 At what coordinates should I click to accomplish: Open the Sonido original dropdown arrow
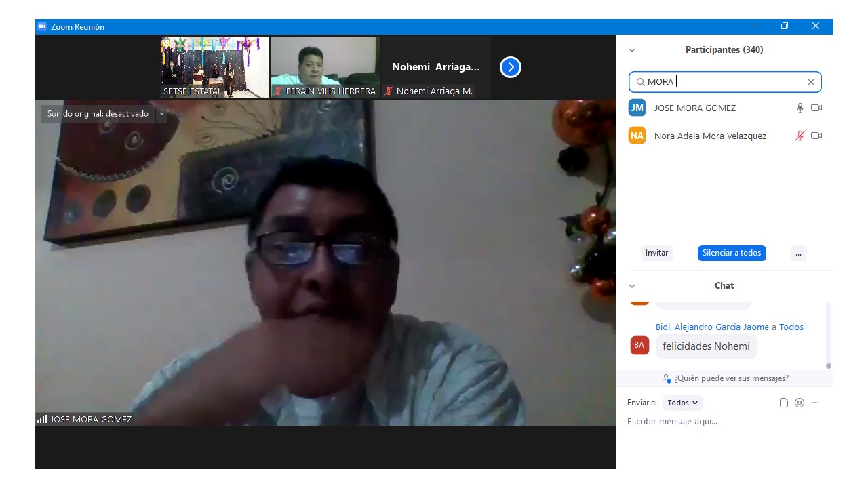(161, 114)
